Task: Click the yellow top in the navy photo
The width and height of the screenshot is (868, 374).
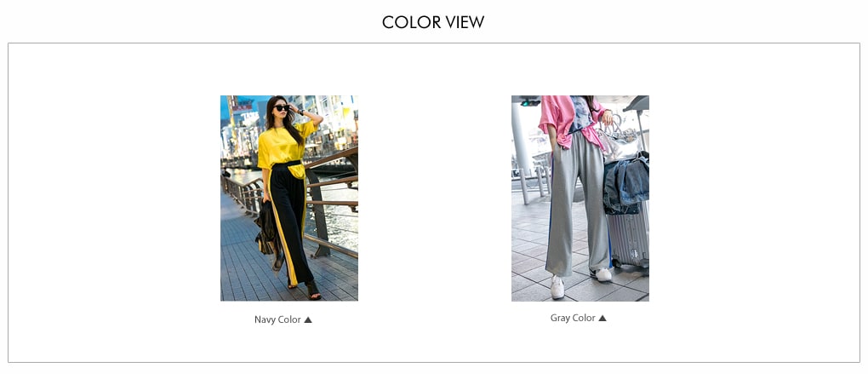Action: click(283, 147)
